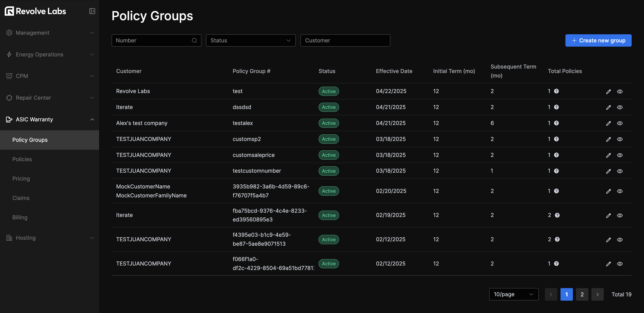Open the Status filter dropdown
Viewport: 644px width, 313px height.
(x=251, y=40)
